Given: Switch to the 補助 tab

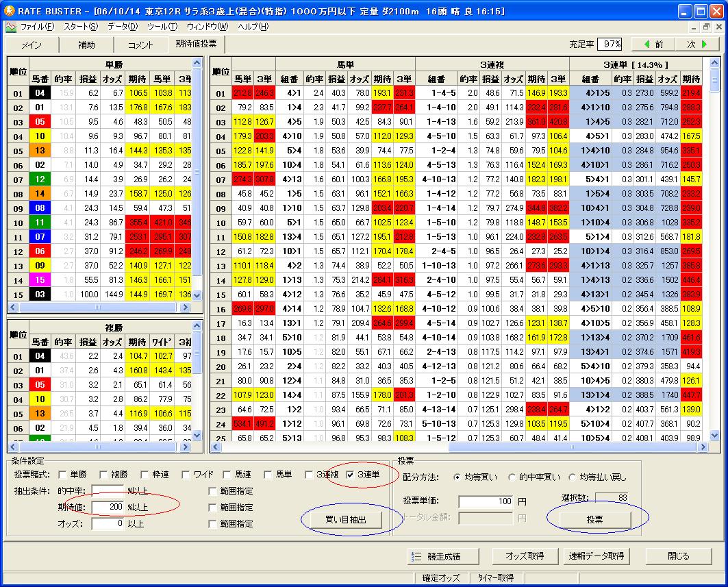Looking at the screenshot, I should tap(86, 45).
